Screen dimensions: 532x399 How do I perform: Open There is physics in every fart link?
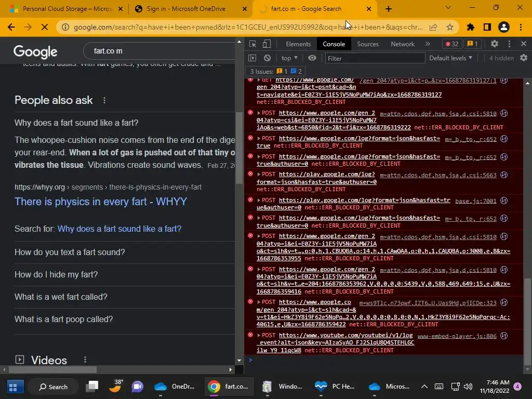click(x=101, y=202)
